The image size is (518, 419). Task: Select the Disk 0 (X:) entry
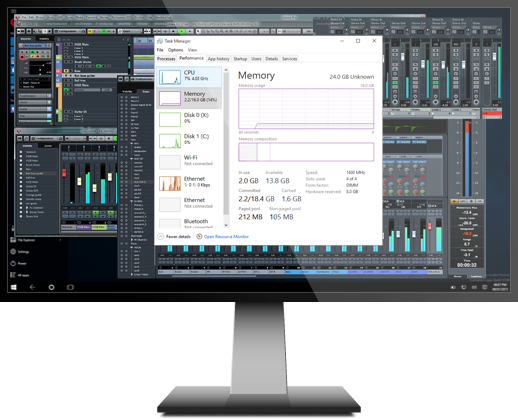click(189, 119)
